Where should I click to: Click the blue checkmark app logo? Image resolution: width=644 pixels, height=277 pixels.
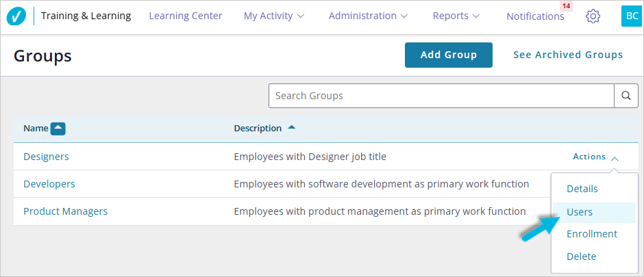click(x=16, y=16)
